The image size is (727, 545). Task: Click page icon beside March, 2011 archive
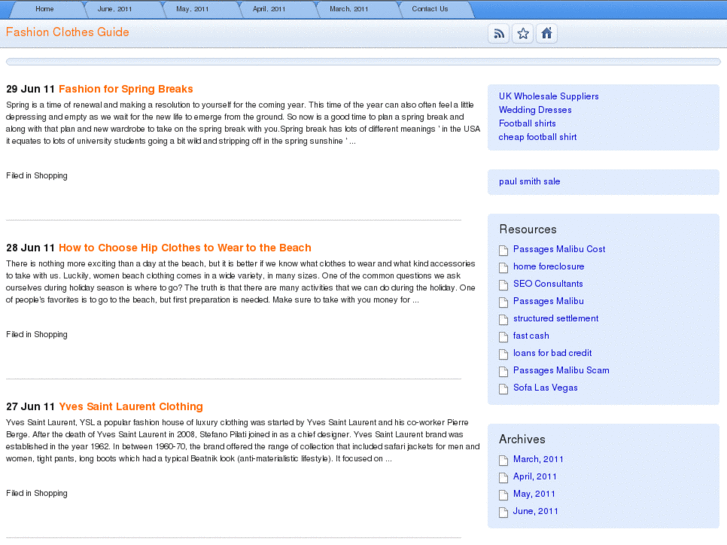[x=504, y=460]
